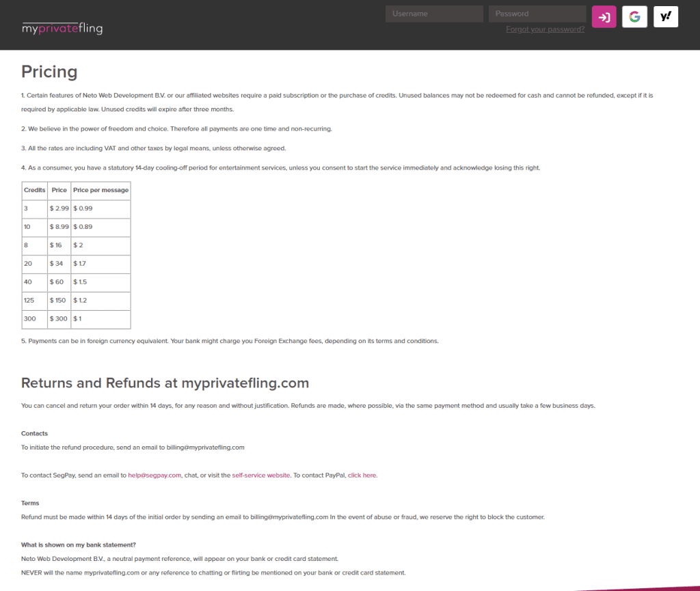Select the '$ 150' price cell
700x591 pixels.
tap(59, 300)
